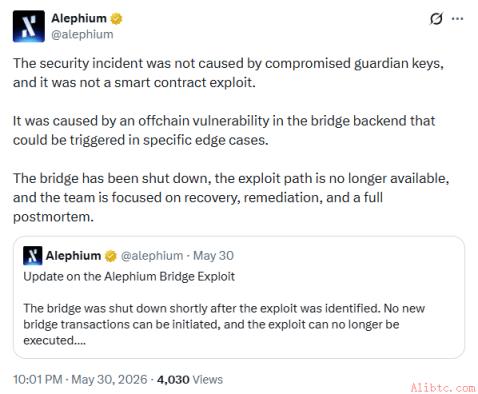
Task: Expand the truncated quoted text ending 'executed....'
Action: pyautogui.click(x=55, y=340)
